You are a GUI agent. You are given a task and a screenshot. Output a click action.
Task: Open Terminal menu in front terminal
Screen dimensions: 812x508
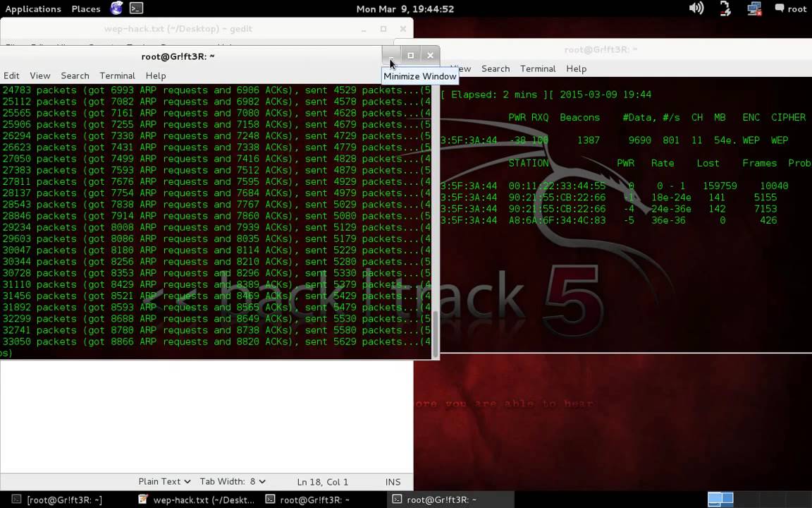118,75
